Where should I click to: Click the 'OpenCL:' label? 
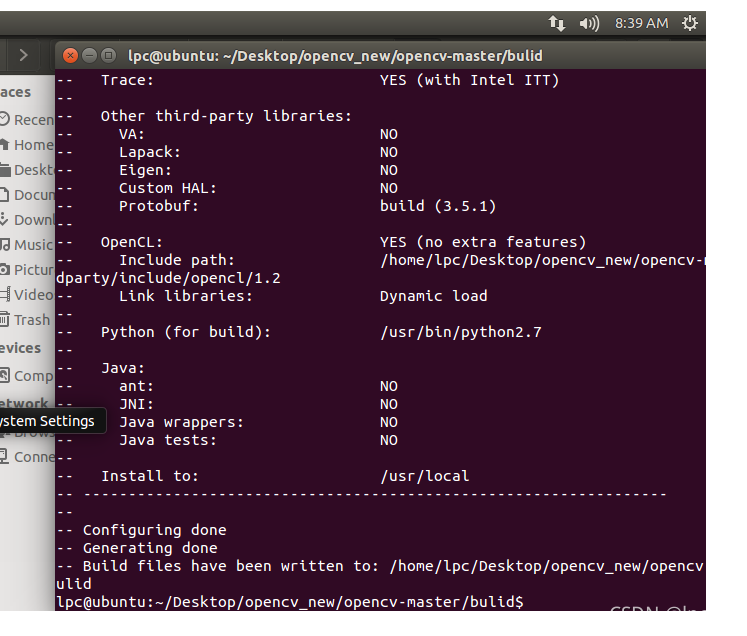coord(131,242)
